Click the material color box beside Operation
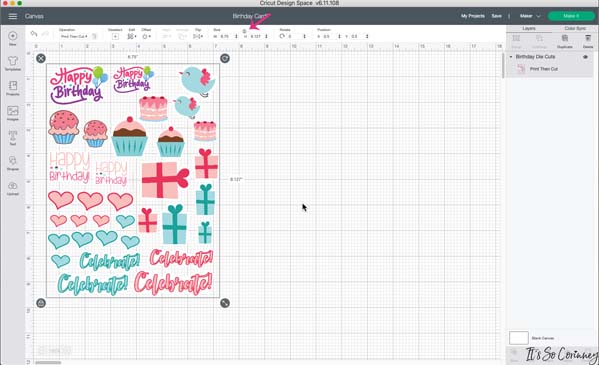599x365 pixels. [94, 36]
